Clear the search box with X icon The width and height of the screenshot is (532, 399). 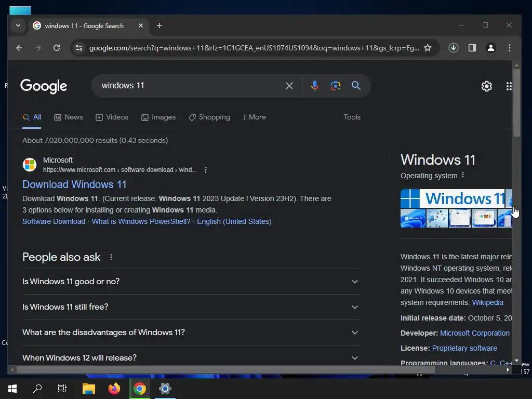[289, 86]
